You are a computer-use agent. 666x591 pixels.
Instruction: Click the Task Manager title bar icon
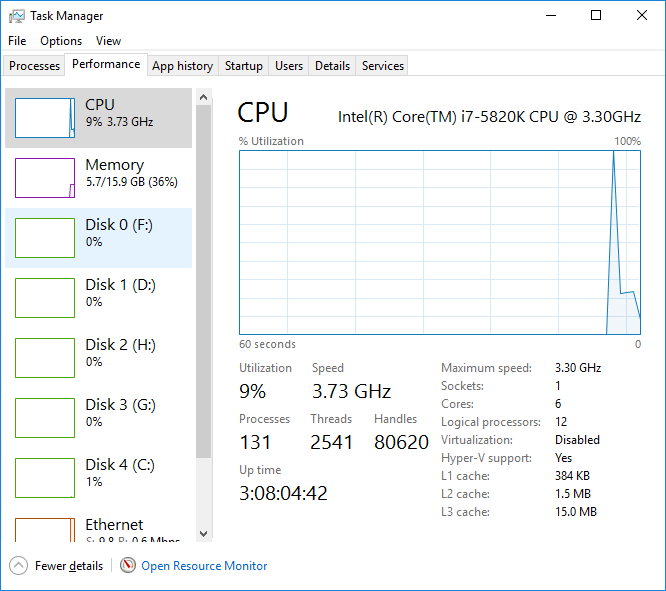point(17,16)
